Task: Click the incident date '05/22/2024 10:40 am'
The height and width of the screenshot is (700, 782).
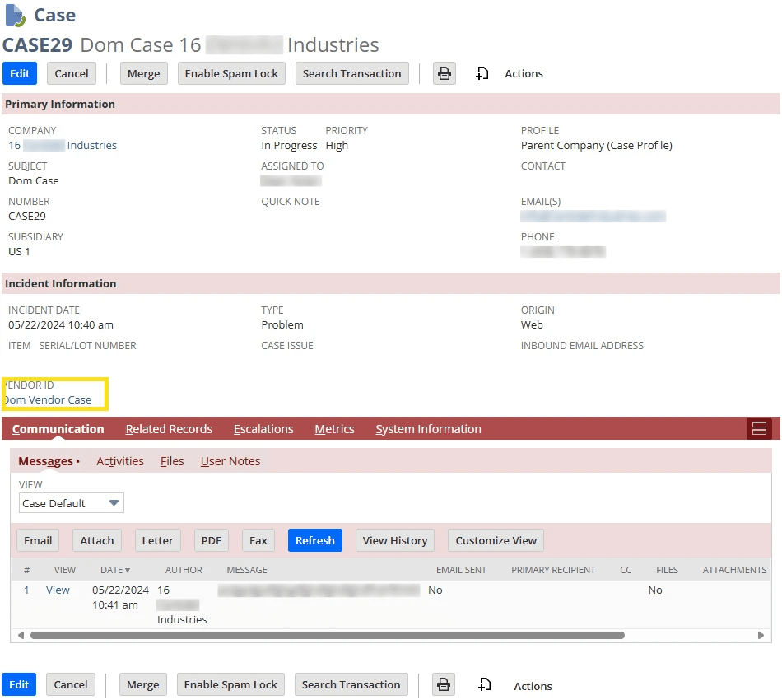Action: 61,324
